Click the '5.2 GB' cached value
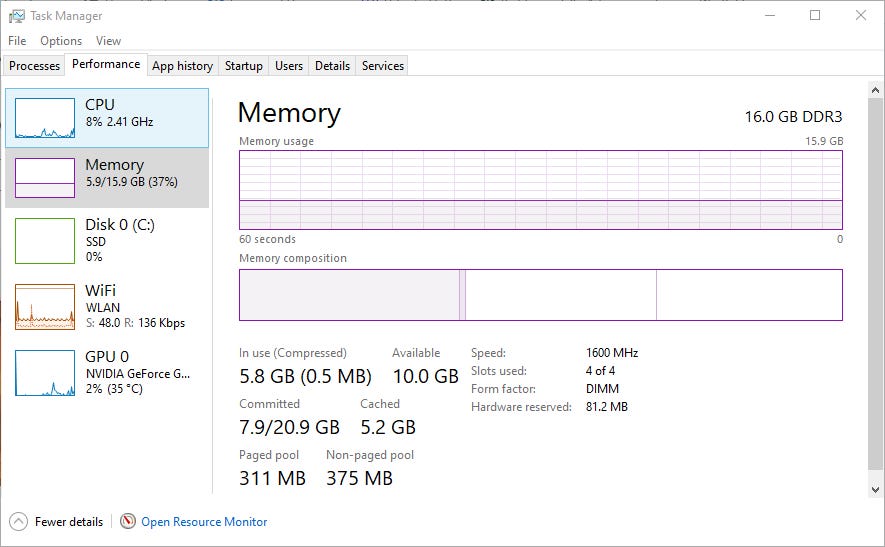Screen dimensions: 885x547 [x=388, y=427]
